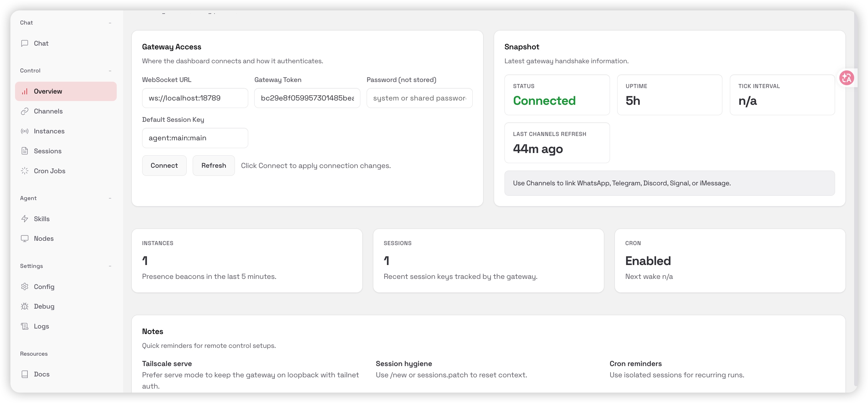
Task: Click the Channels link icon
Action: [x=25, y=111]
